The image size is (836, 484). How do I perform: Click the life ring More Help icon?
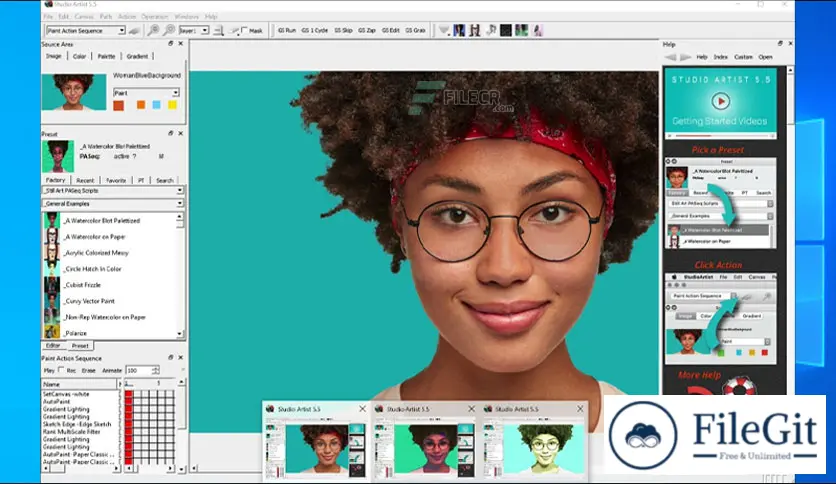739,386
